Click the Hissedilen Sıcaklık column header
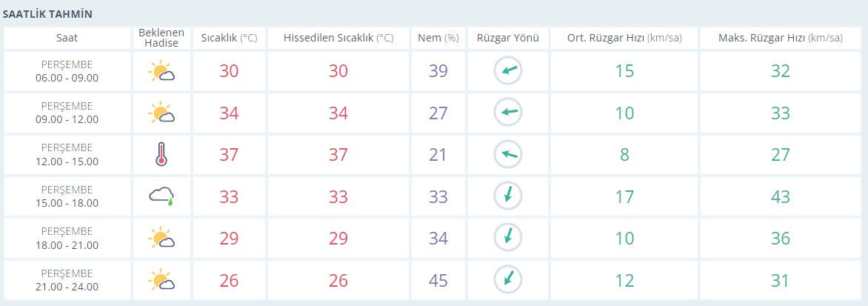This screenshot has height=306, width=868. [338, 39]
